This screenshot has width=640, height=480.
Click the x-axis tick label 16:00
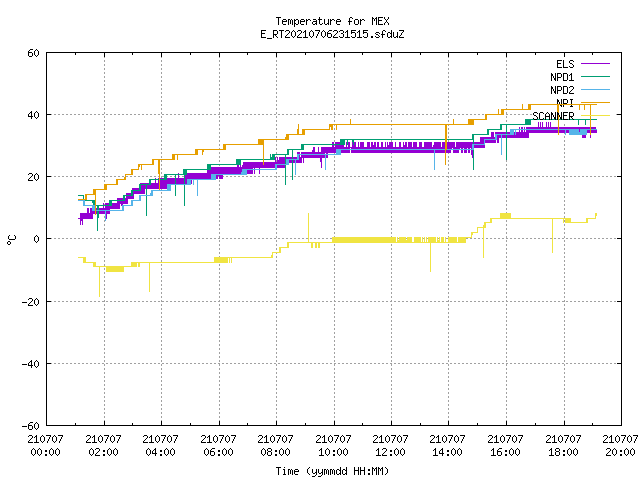[506, 452]
